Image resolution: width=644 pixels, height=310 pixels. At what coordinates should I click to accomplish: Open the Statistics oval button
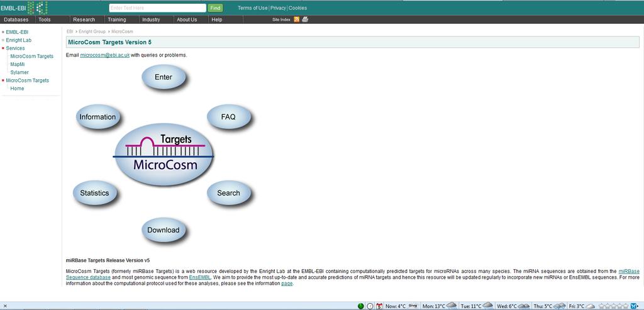click(x=94, y=193)
